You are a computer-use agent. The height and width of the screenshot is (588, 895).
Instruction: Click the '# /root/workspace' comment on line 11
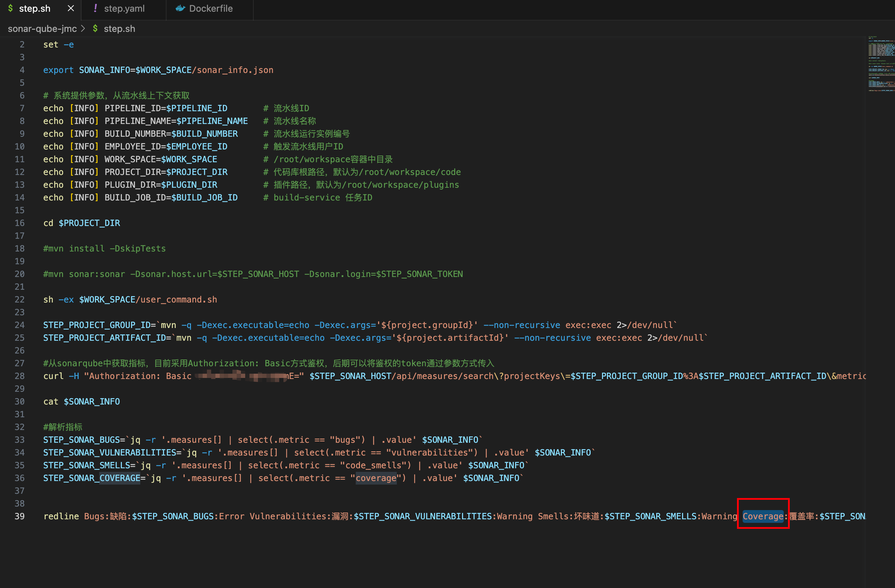click(x=328, y=159)
